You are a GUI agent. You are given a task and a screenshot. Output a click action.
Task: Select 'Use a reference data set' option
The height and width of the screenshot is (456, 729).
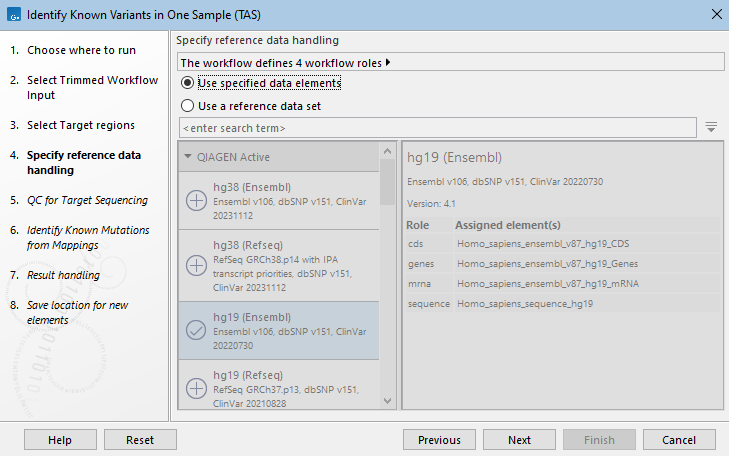(x=188, y=105)
